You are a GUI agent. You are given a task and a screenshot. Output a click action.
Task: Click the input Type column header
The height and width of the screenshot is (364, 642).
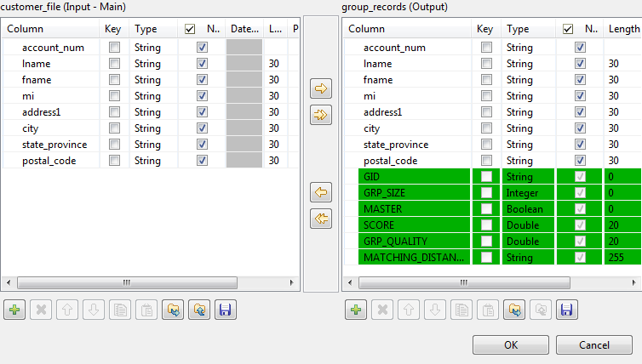(153, 29)
